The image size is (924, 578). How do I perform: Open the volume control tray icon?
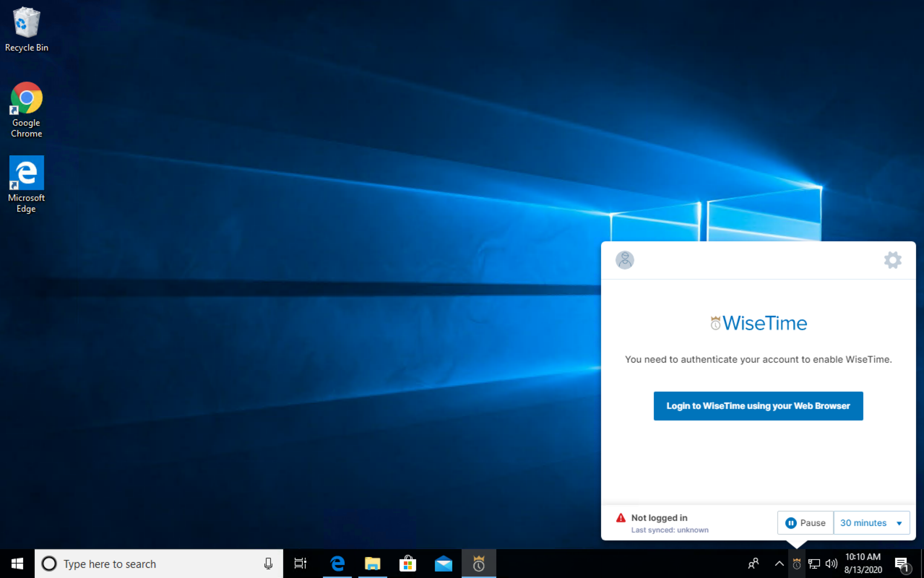(x=831, y=564)
